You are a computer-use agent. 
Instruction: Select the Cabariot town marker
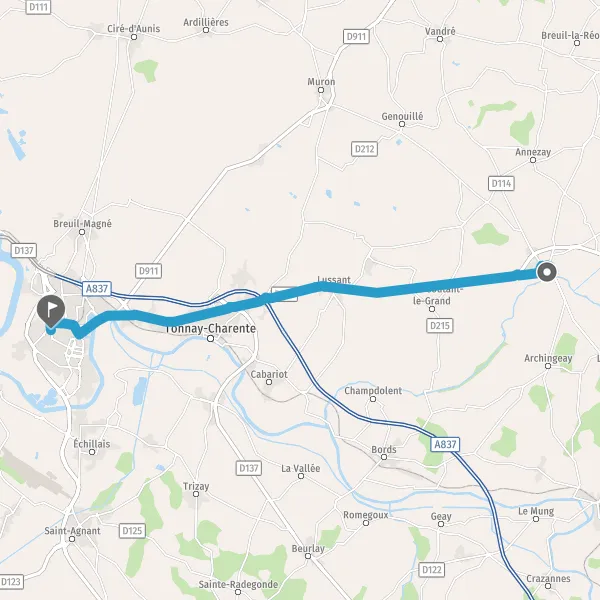pos(269,382)
